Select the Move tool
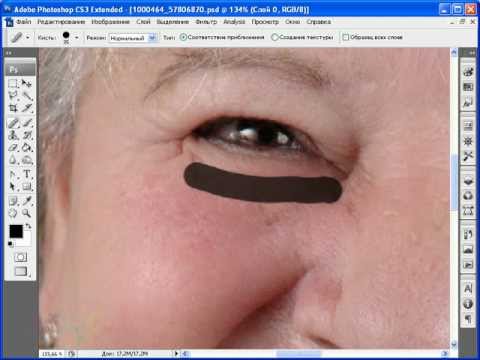Screen dimensions: 480x360 (x=27, y=84)
